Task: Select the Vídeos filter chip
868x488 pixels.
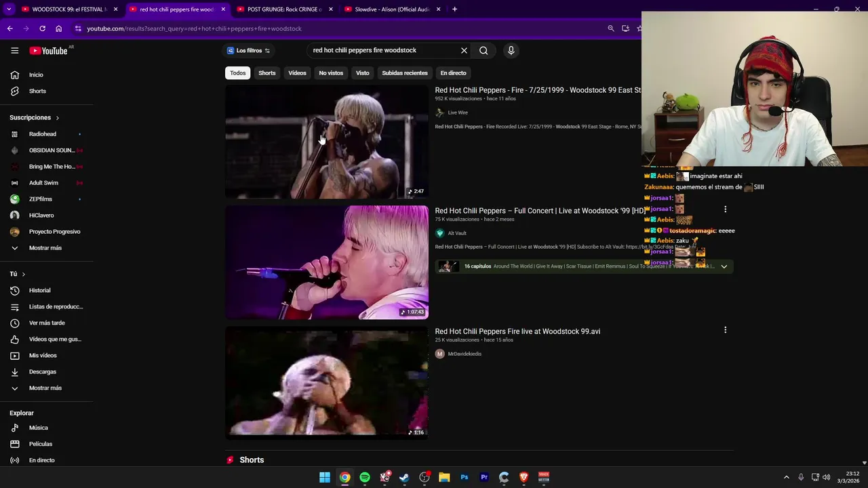Action: (297, 73)
